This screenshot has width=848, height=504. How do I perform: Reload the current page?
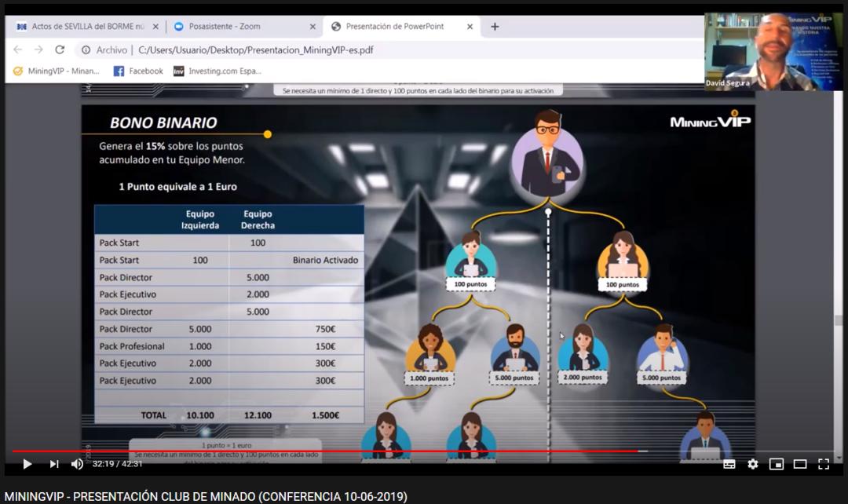(60, 49)
